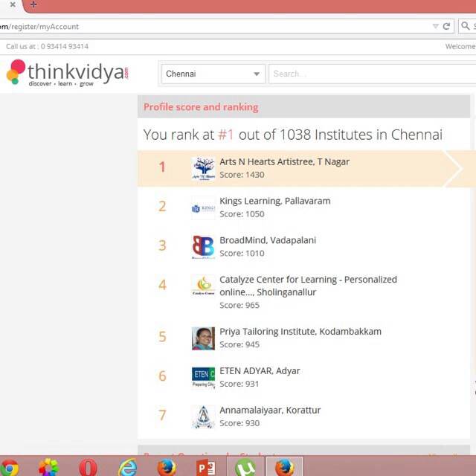Click the 'Call us at : 0 93414 93414' text
Screen dimensions: 476x476
(x=48, y=46)
